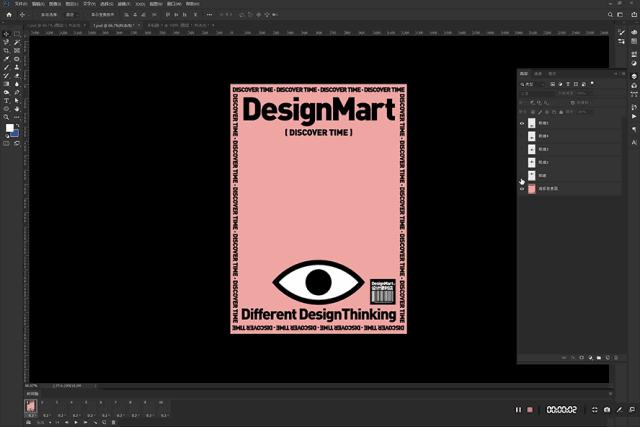Select the Type (T) tool
Image resolution: width=640 pixels, height=427 pixels.
[x=6, y=100]
